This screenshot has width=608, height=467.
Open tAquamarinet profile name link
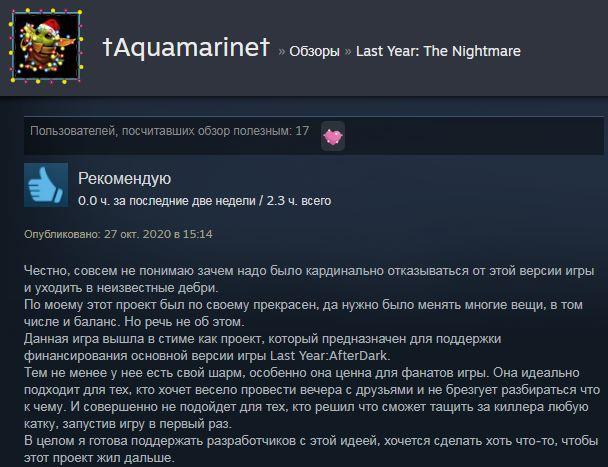(x=186, y=48)
